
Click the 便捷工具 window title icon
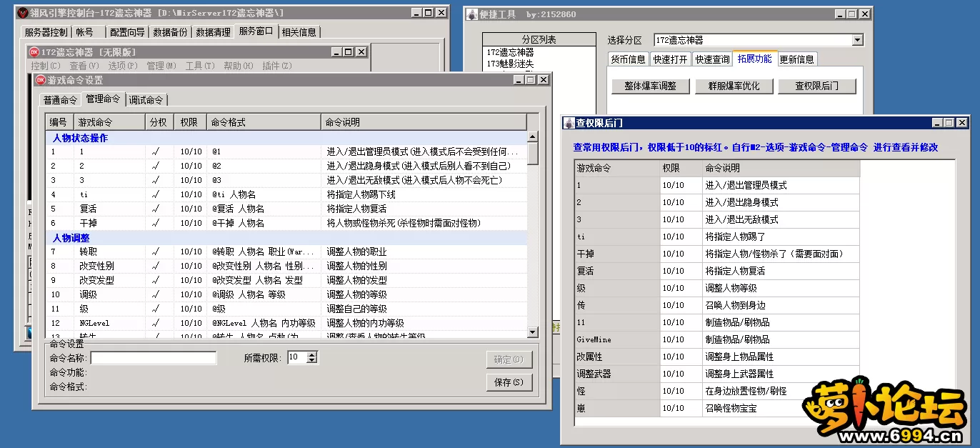[x=472, y=14]
